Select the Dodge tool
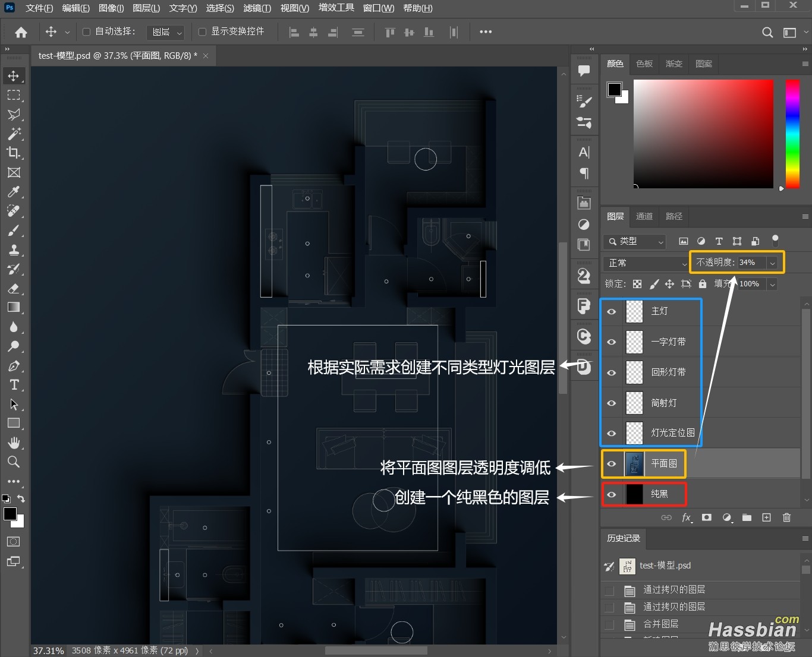Viewport: 812px width, 657px height. coord(14,346)
